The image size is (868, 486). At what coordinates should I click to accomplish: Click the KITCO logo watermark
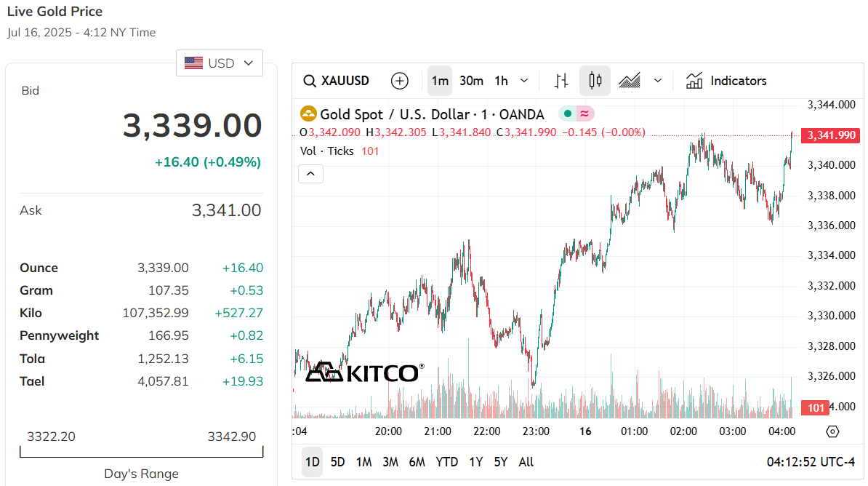[363, 372]
